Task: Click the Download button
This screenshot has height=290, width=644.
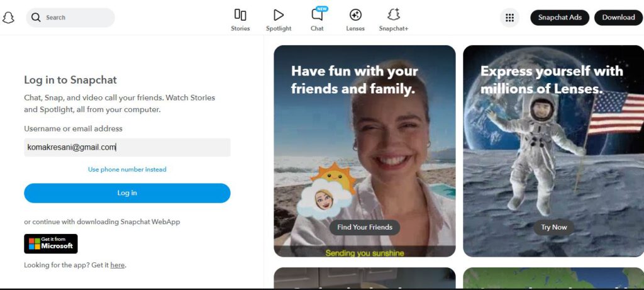Action: [x=619, y=18]
